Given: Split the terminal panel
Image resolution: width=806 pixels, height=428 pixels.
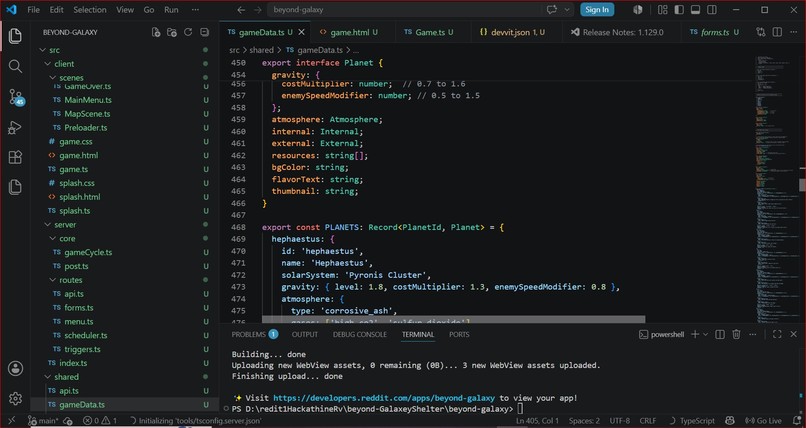Looking at the screenshot, I should (x=720, y=334).
